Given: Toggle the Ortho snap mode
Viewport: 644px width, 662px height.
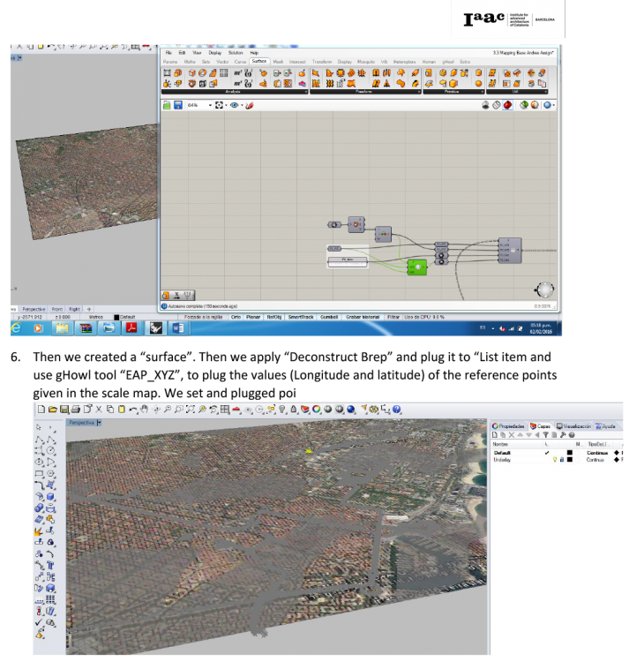Looking at the screenshot, I should tap(236, 316).
